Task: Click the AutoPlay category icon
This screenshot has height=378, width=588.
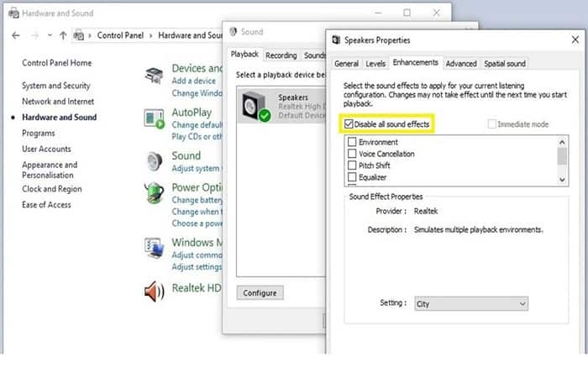Action: 154,119
